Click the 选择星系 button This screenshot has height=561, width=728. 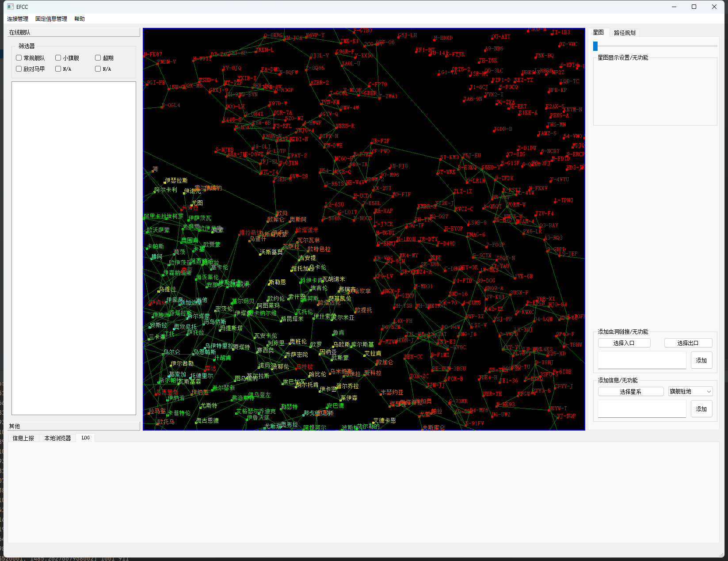630,392
